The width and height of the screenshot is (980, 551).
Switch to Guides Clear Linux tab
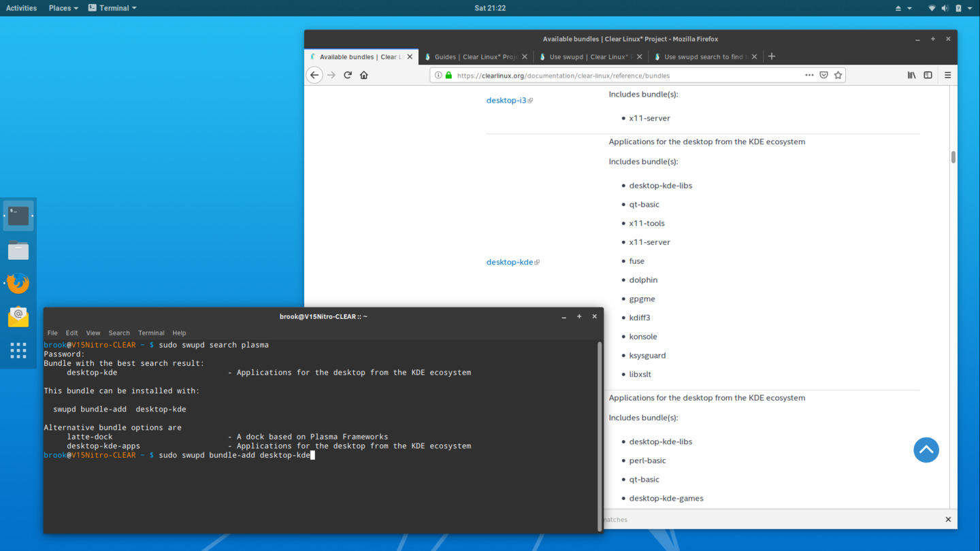(476, 57)
